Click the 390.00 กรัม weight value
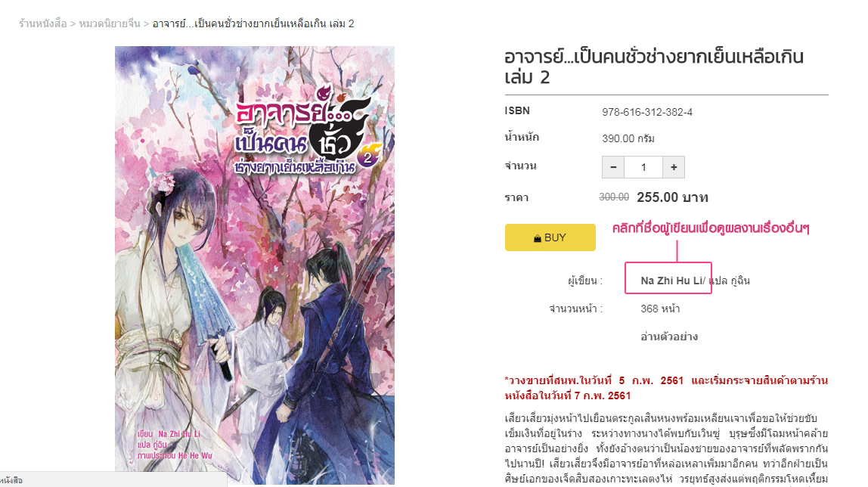 [628, 138]
